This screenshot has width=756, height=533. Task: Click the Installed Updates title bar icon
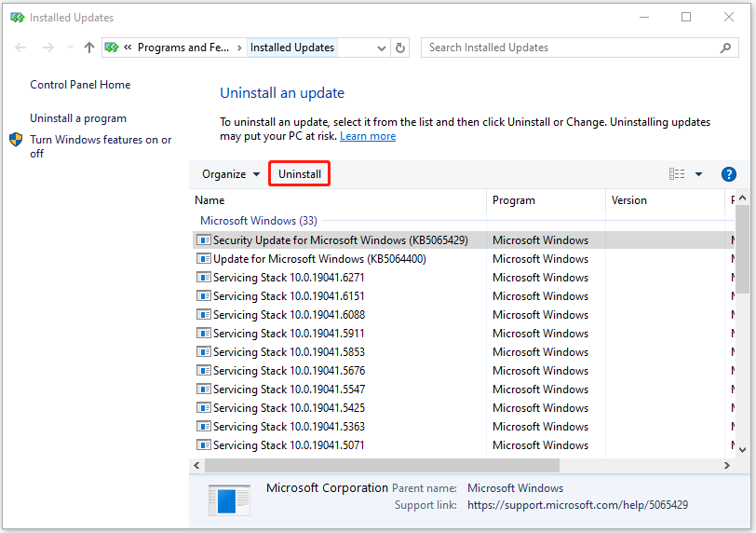(18, 18)
